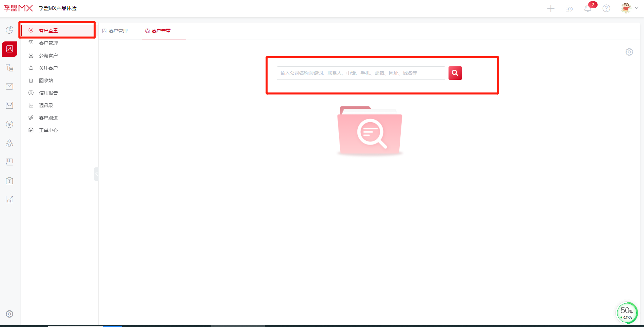644x327 pixels.
Task: Open the mail envelope icon in sidebar
Action: (x=9, y=87)
